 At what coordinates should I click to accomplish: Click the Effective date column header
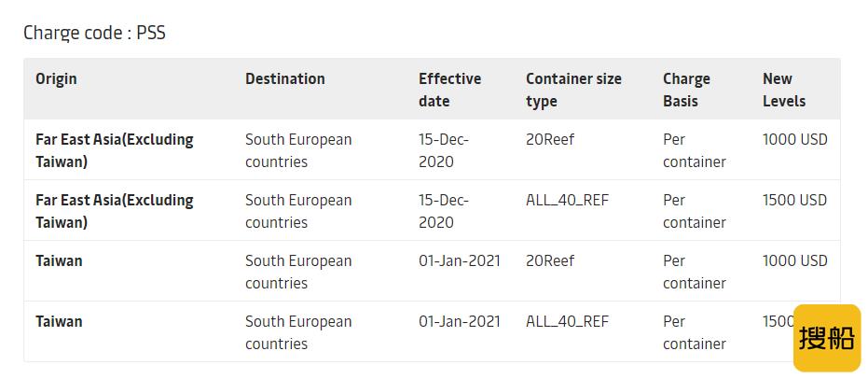click(x=449, y=90)
